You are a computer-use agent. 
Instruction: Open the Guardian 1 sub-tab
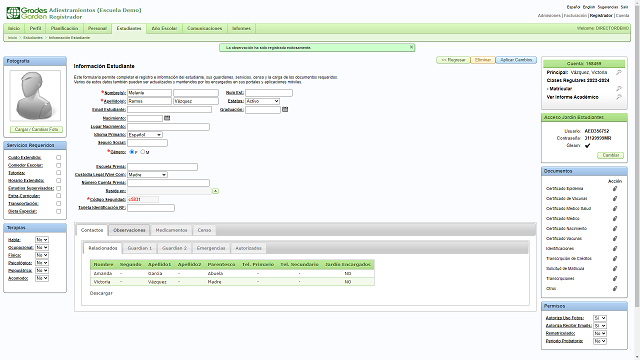[x=140, y=248]
